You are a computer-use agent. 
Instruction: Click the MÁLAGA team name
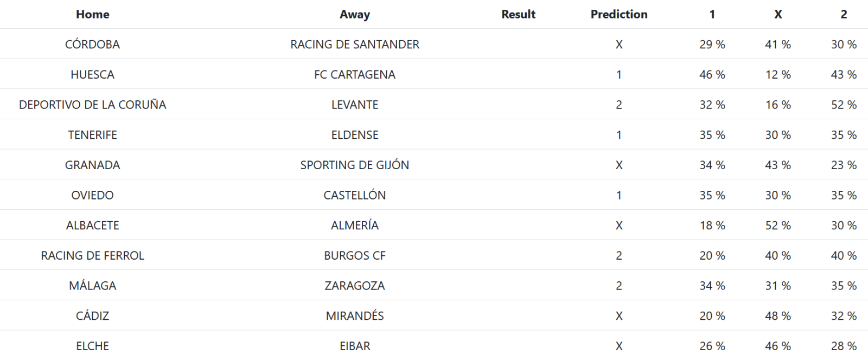92,286
